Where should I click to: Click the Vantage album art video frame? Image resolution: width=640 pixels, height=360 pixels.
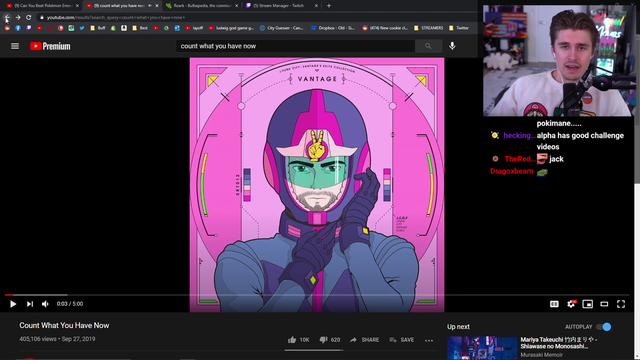click(x=317, y=184)
